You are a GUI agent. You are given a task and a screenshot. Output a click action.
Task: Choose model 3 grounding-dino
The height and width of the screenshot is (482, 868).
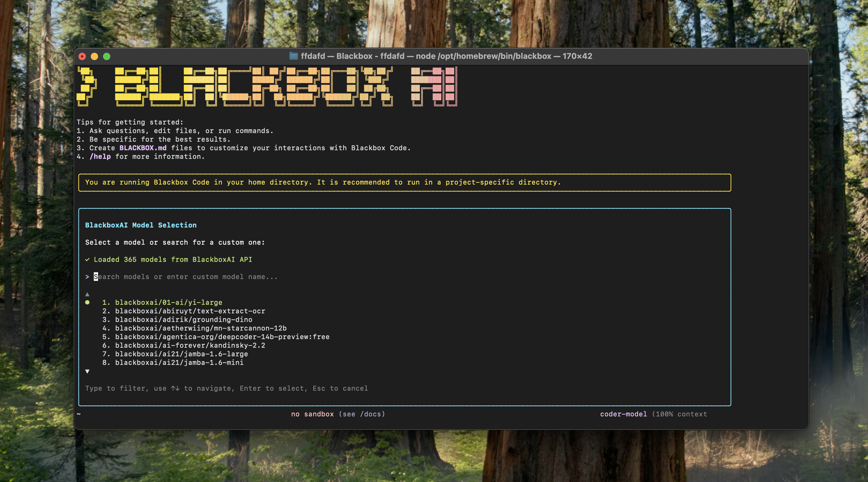coord(183,319)
